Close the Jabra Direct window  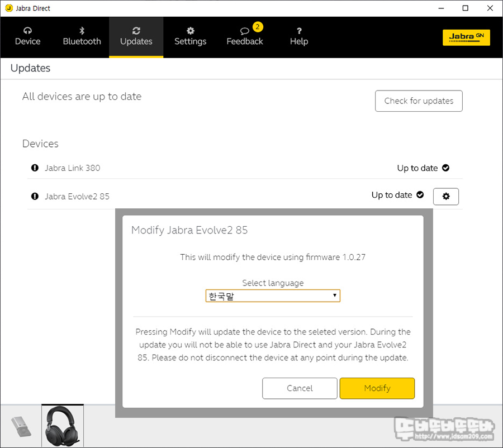(490, 8)
